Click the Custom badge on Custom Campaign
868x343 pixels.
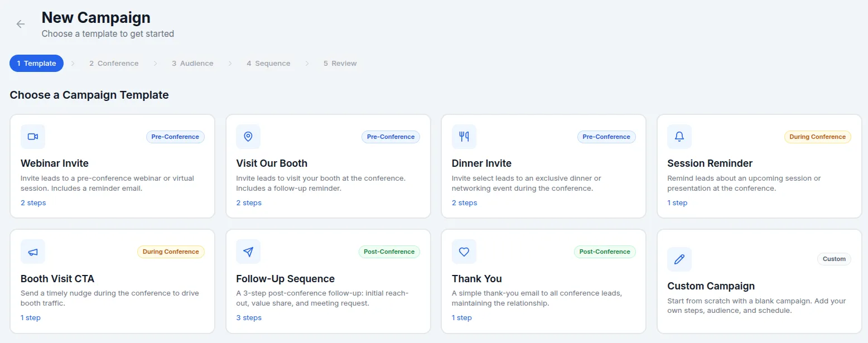pyautogui.click(x=834, y=259)
